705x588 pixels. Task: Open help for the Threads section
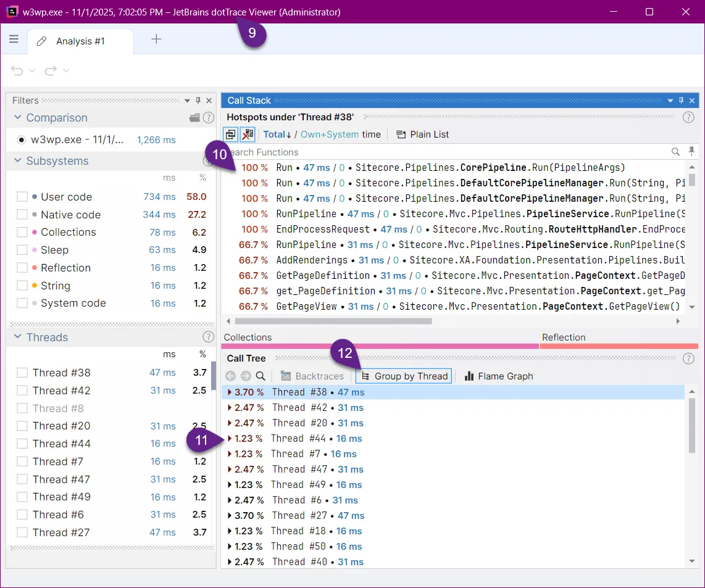[x=208, y=337]
